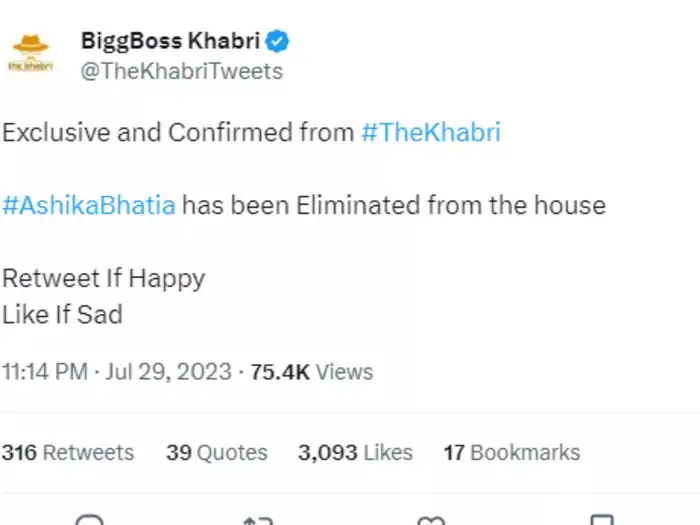This screenshot has width=700, height=525.
Task: Click the "Retweet If Happy" line
Action: point(103,278)
